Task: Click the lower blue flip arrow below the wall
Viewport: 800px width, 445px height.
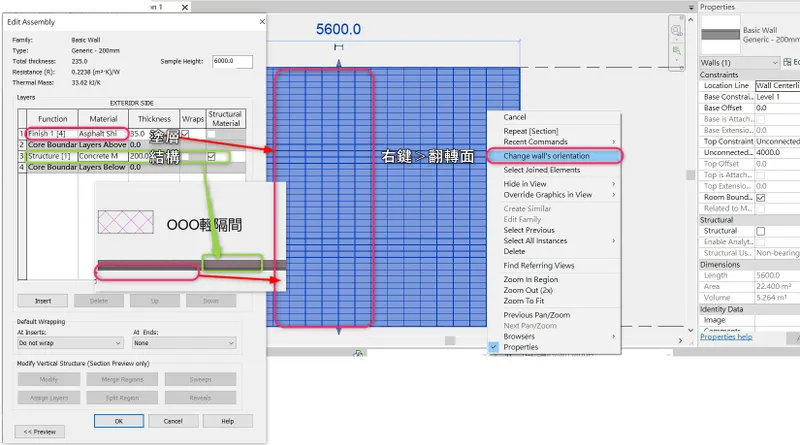Action: tap(339, 331)
